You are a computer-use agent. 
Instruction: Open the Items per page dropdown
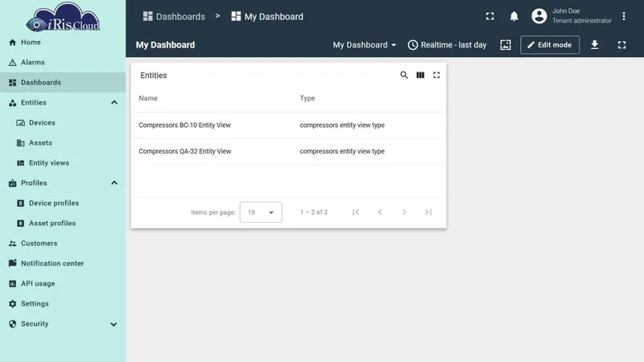coord(261,212)
